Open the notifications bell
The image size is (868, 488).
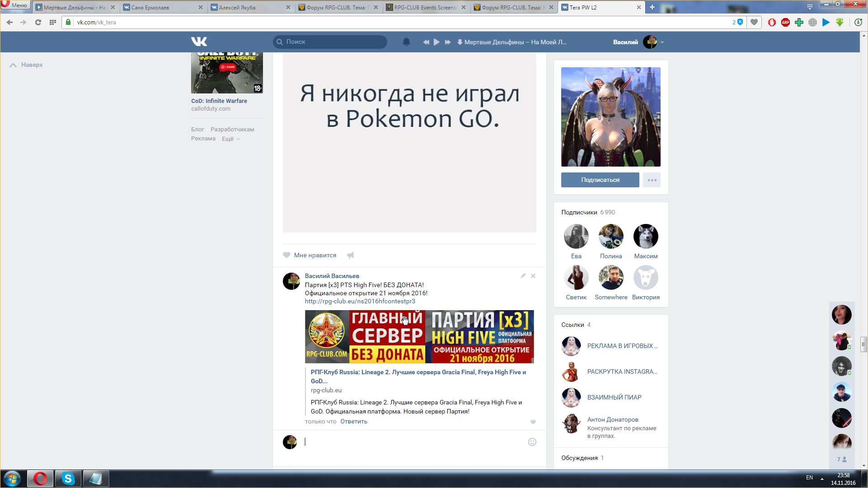(406, 42)
